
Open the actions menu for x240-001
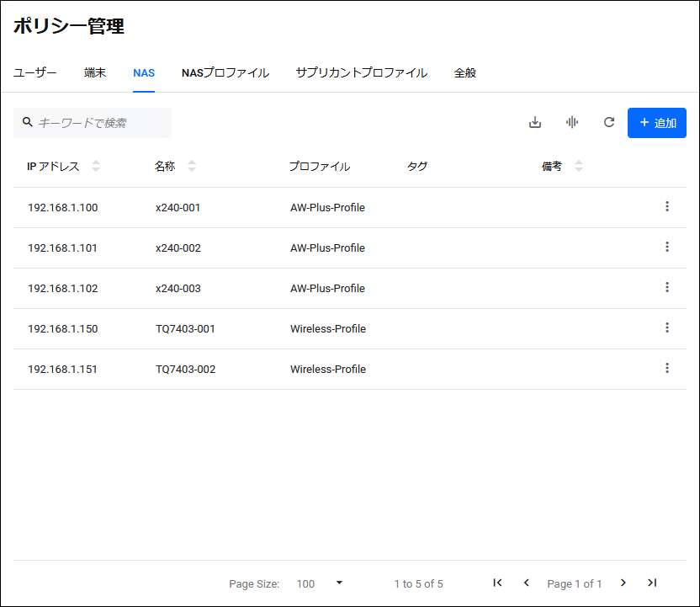point(667,206)
